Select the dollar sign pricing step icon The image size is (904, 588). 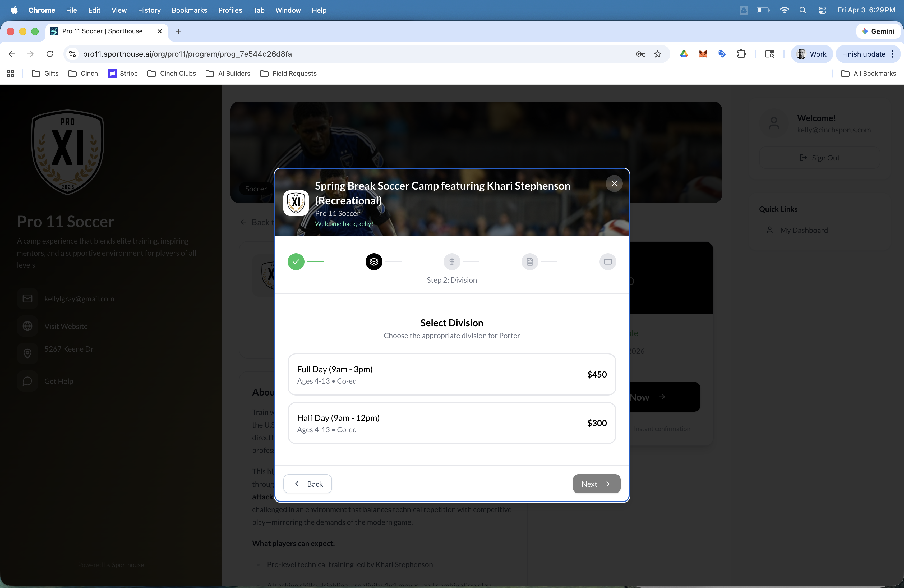coord(452,262)
